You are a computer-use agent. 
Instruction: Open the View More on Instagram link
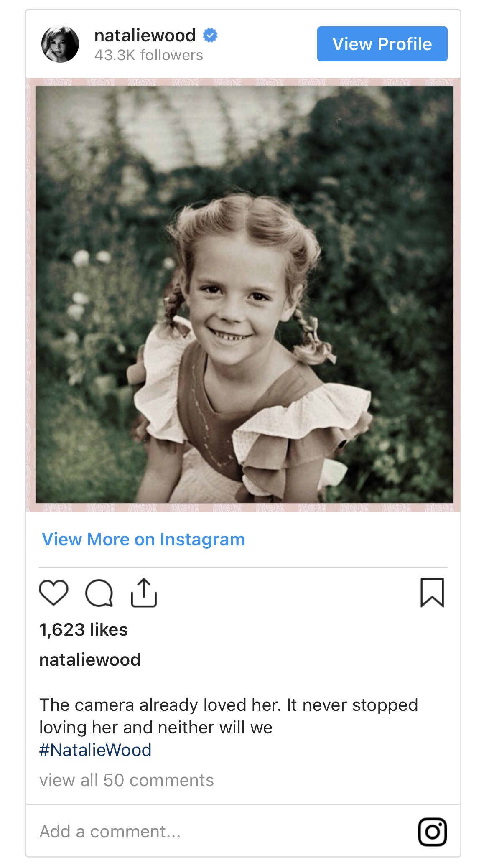[x=143, y=540]
